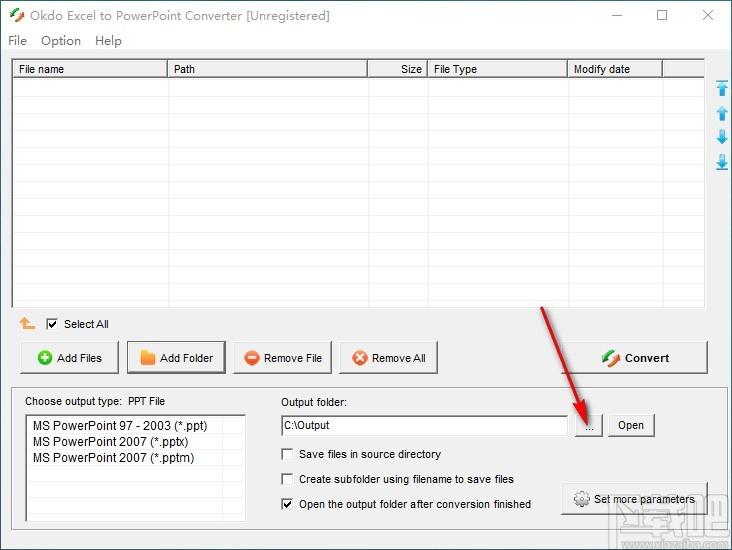This screenshot has height=550, width=732.
Task: Maximize the converter window
Action: pos(662,15)
